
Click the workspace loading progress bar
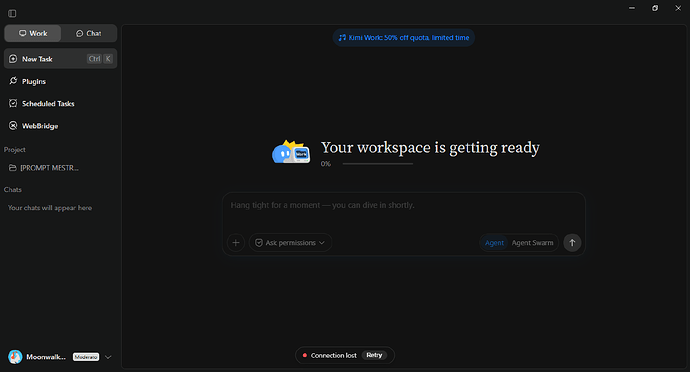(x=378, y=164)
